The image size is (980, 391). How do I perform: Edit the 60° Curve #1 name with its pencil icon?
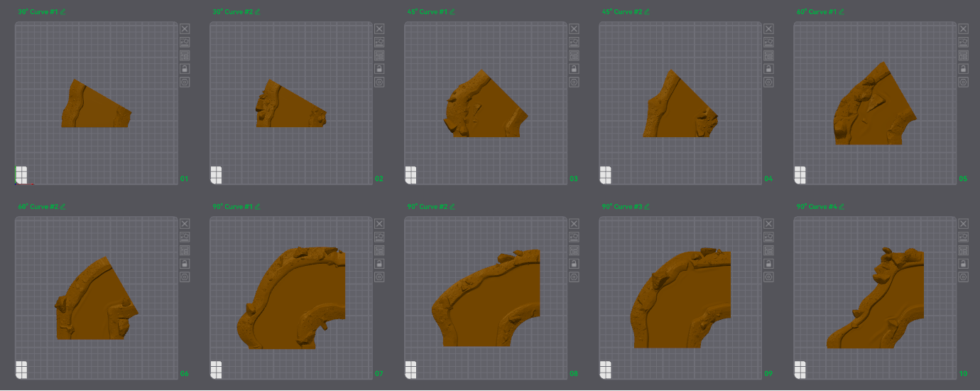[x=841, y=11]
